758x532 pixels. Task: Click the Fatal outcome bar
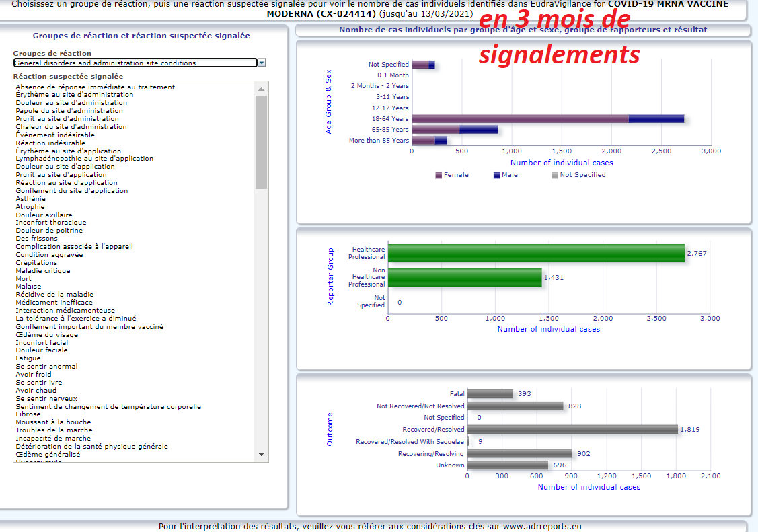tap(490, 394)
